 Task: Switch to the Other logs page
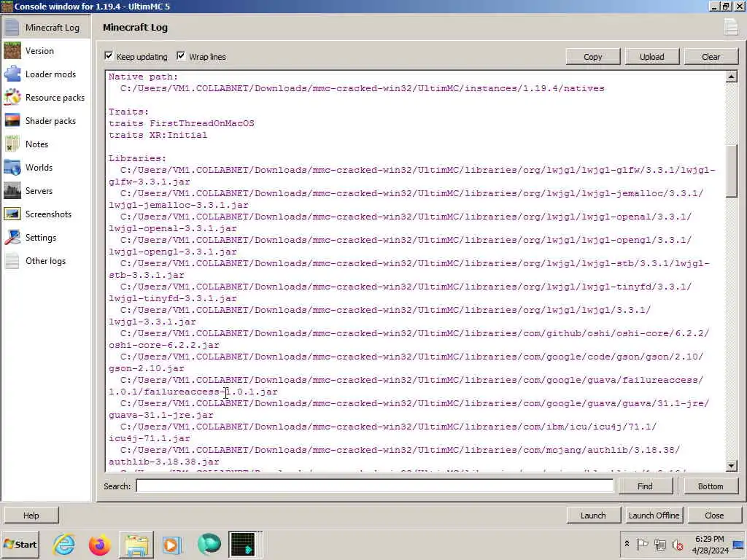pyautogui.click(x=46, y=261)
